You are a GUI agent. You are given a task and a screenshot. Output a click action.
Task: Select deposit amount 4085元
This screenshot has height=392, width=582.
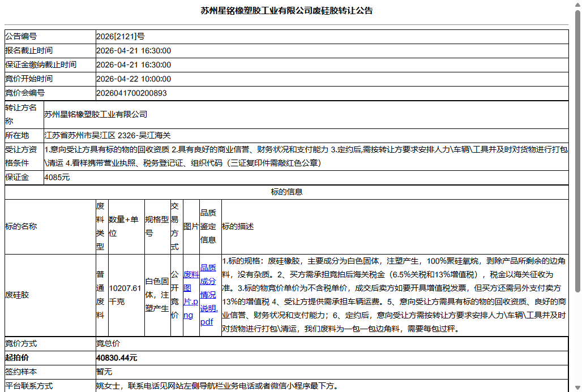57,177
